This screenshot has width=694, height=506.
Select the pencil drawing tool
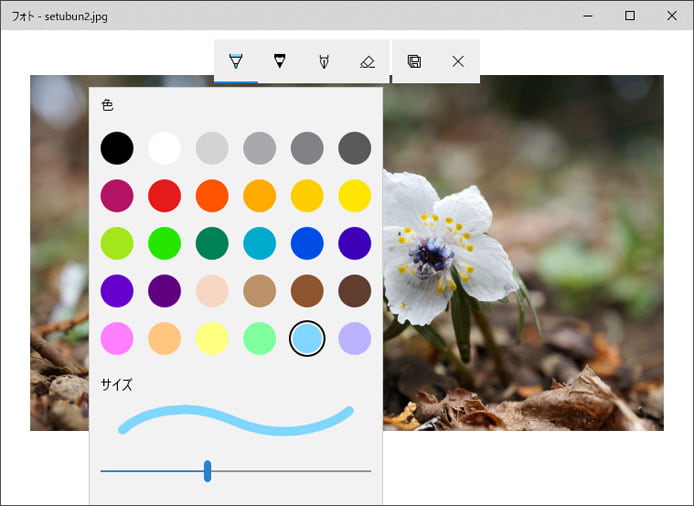[x=279, y=61]
